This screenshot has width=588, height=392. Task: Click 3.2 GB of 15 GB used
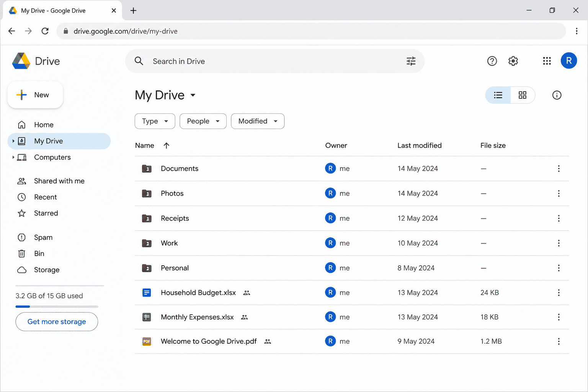pyautogui.click(x=49, y=296)
